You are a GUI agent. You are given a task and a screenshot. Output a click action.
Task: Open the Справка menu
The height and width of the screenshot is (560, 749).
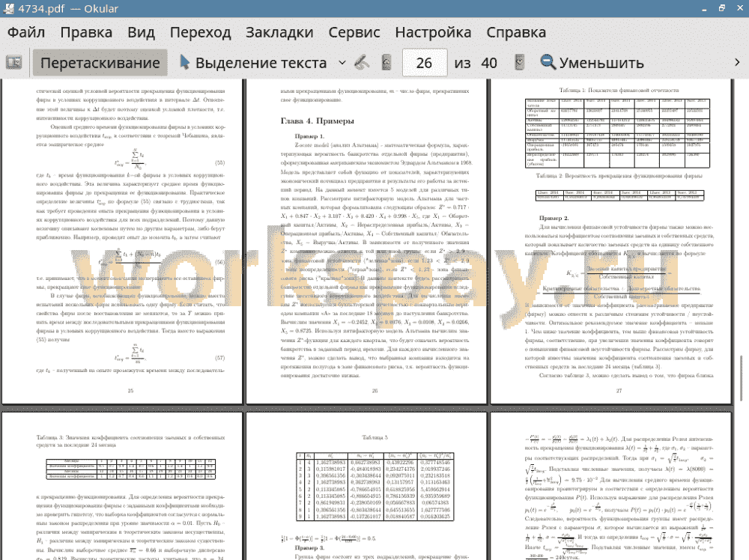coord(516,32)
